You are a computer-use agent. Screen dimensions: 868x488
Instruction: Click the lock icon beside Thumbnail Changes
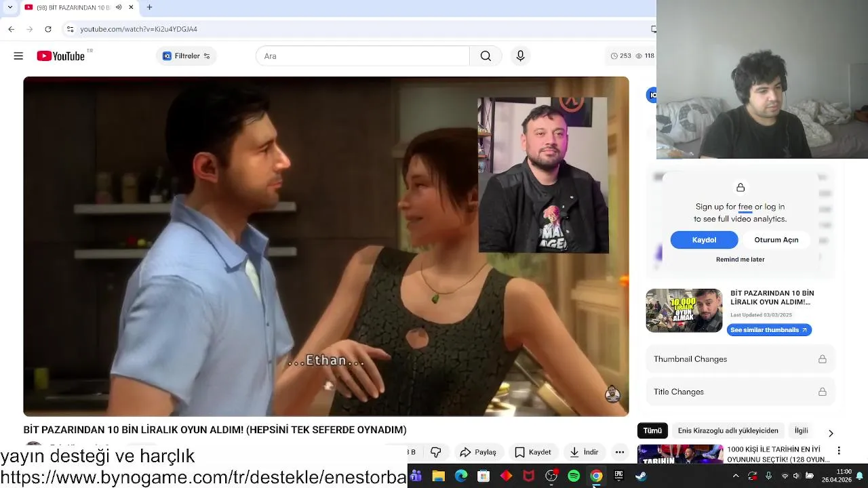point(822,359)
